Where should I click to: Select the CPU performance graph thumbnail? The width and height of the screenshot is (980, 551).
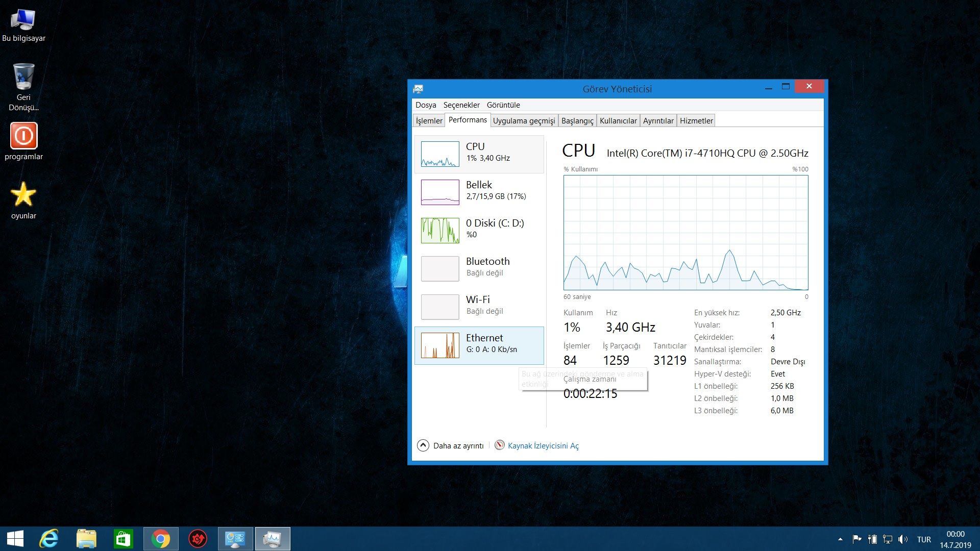[x=439, y=154]
